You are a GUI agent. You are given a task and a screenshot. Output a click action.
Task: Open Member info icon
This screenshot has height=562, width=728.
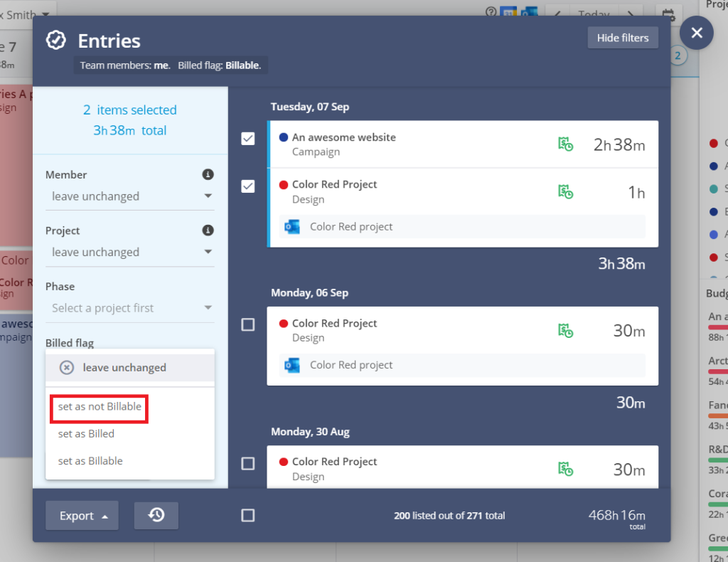point(208,174)
